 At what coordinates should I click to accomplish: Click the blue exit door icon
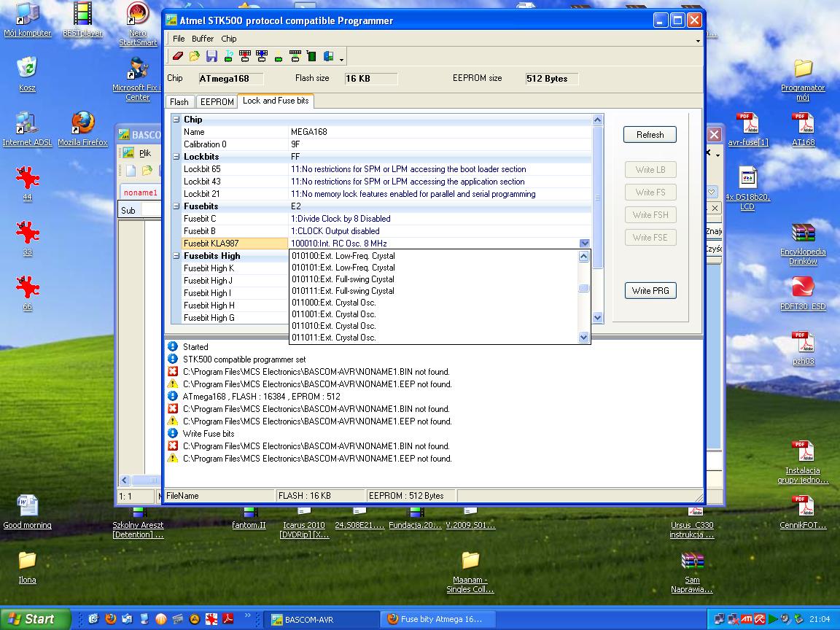coord(328,55)
